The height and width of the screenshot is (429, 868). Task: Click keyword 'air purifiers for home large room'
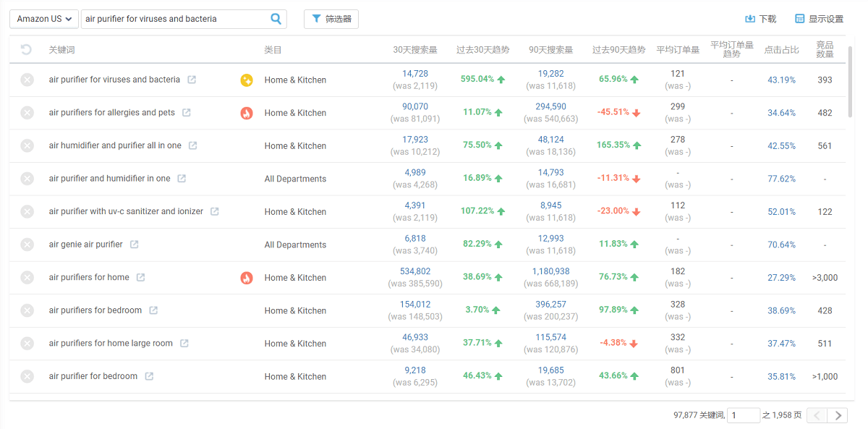pos(111,344)
